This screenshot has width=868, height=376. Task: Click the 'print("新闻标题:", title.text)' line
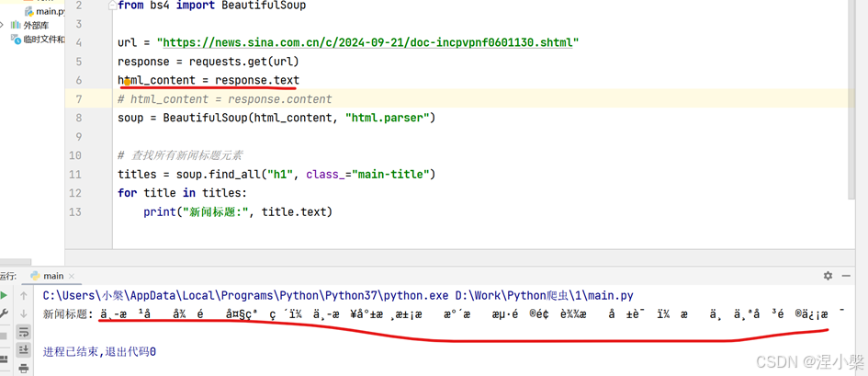(238, 212)
